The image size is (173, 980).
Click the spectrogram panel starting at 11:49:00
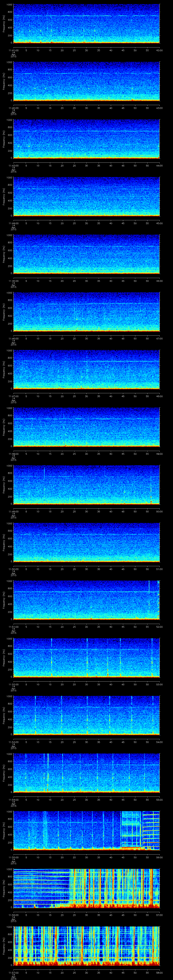pos(87,485)
